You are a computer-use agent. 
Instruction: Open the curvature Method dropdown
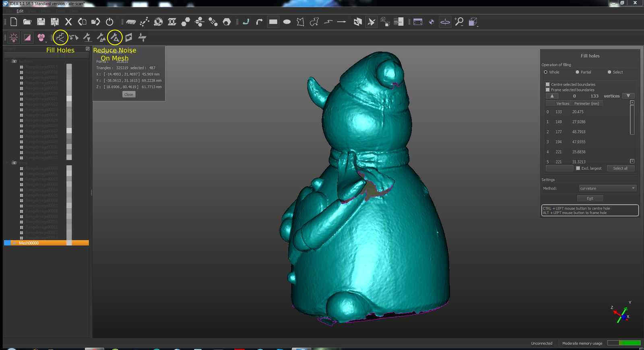tap(607, 188)
